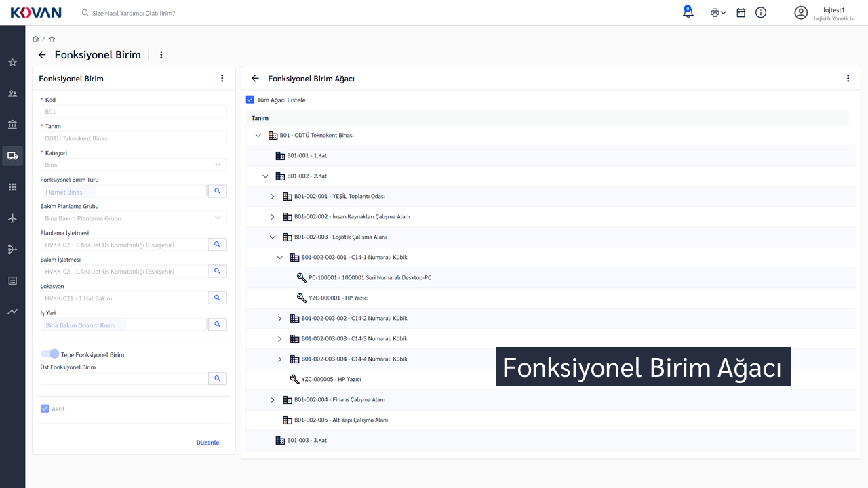Select B01-001 - 1.Kat row
This screenshot has height=488, width=868.
tap(551, 156)
